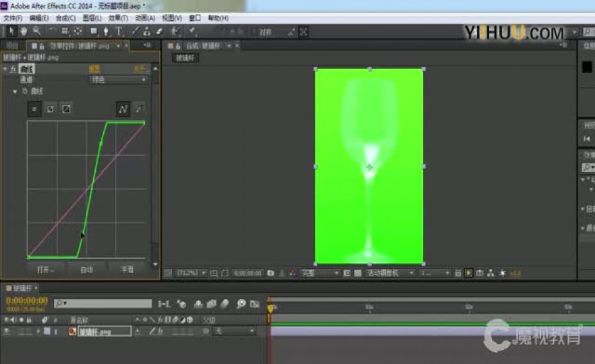Select the arrow Selection tool
The width and height of the screenshot is (595, 364).
[x=11, y=31]
